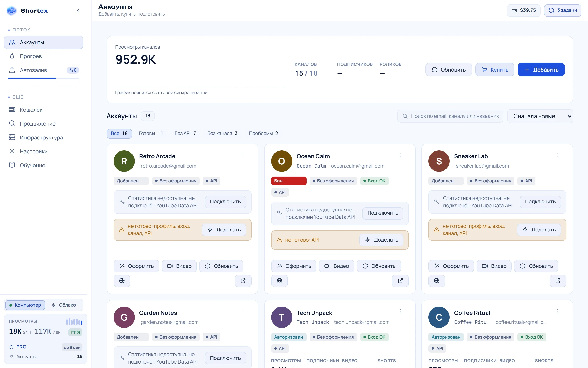Viewport: 588px width, 368px height.
Task: Click the external link icon on the Retro Arcade card
Action: coord(243,281)
